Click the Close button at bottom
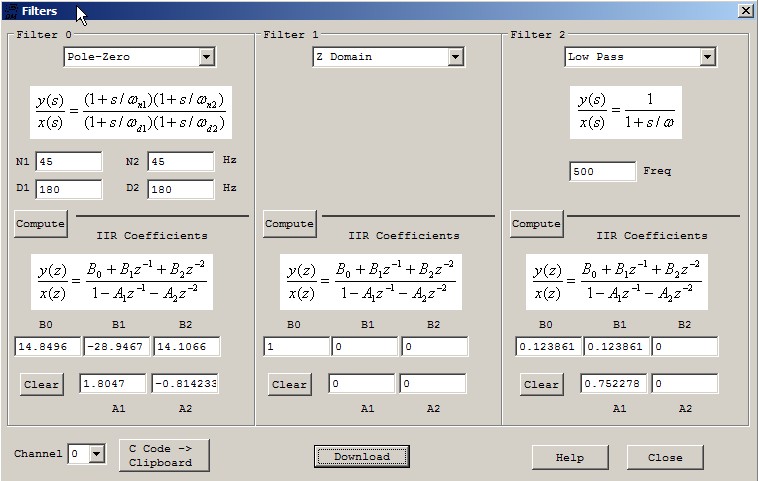 pos(664,457)
